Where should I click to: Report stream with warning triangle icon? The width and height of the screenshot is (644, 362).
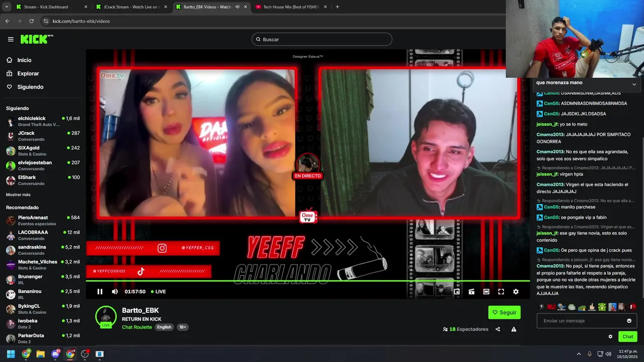pos(514,329)
